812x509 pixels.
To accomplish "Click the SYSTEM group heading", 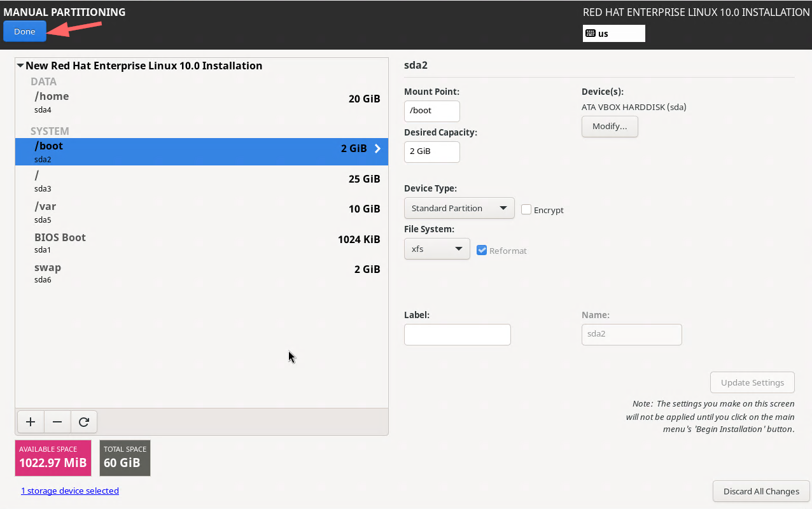I will 50,131.
